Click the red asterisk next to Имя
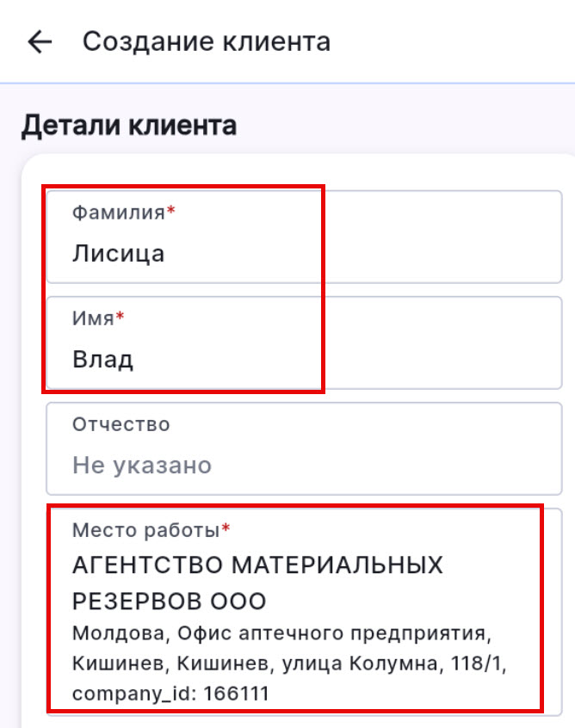The image size is (575, 728). (x=121, y=318)
